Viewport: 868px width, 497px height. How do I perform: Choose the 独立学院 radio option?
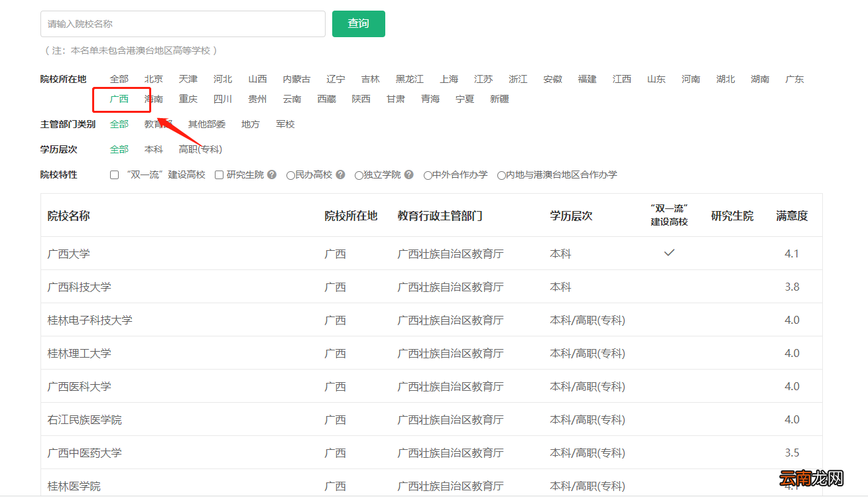pyautogui.click(x=359, y=175)
